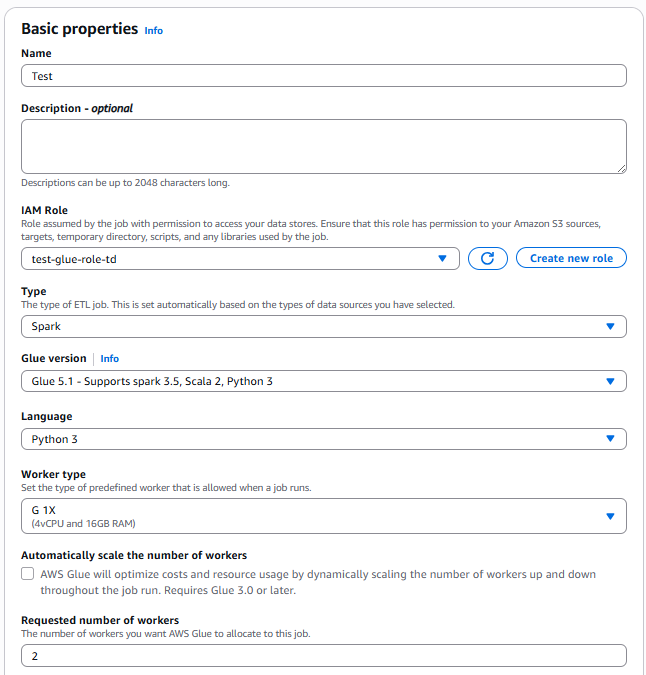Open the Spark job type dropdown

point(324,326)
